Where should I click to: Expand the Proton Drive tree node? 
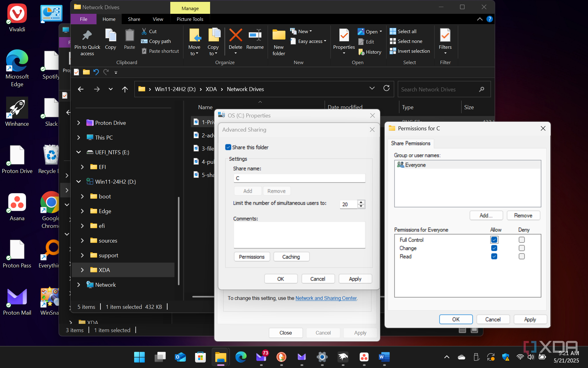(x=79, y=123)
